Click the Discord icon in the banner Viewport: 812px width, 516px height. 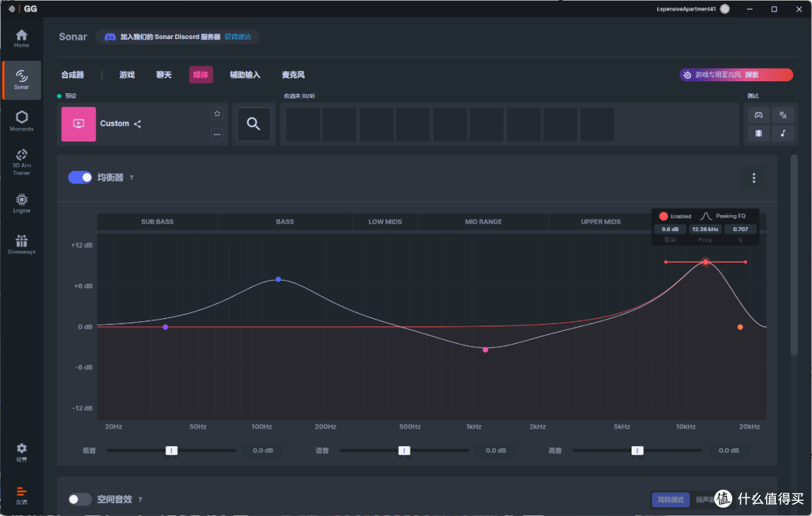click(x=110, y=37)
